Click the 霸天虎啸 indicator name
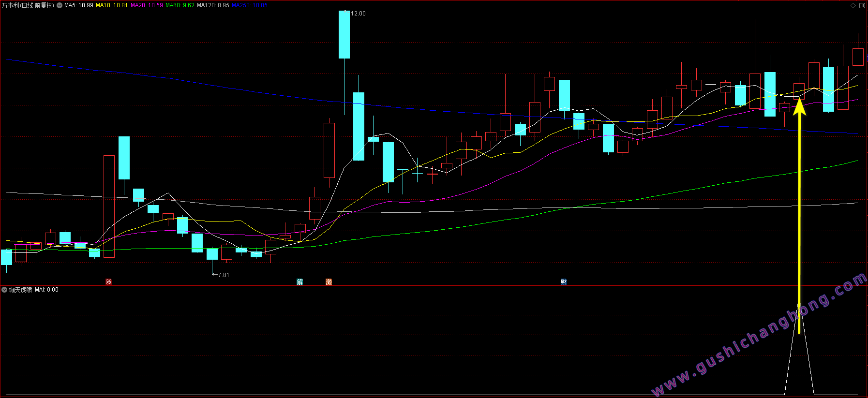 click(20, 290)
